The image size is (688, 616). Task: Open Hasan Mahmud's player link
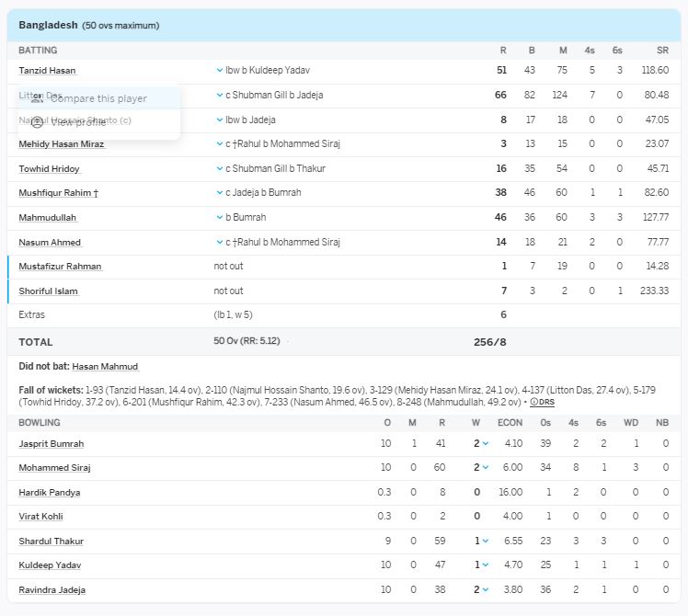coord(105,367)
